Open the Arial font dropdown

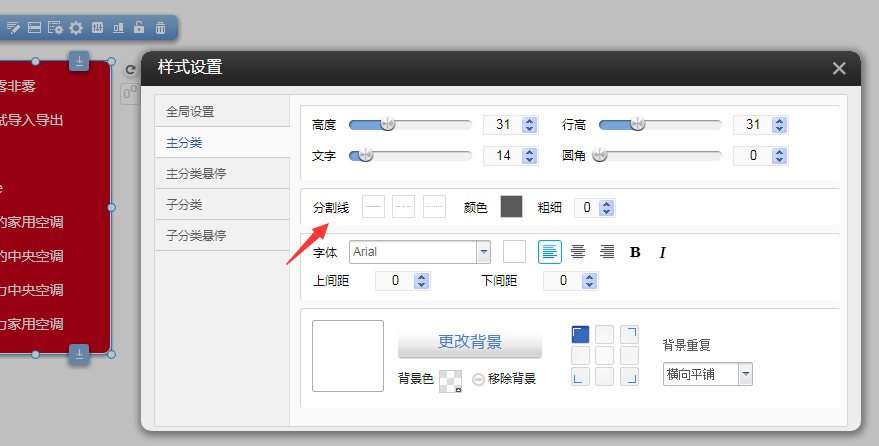tap(484, 252)
